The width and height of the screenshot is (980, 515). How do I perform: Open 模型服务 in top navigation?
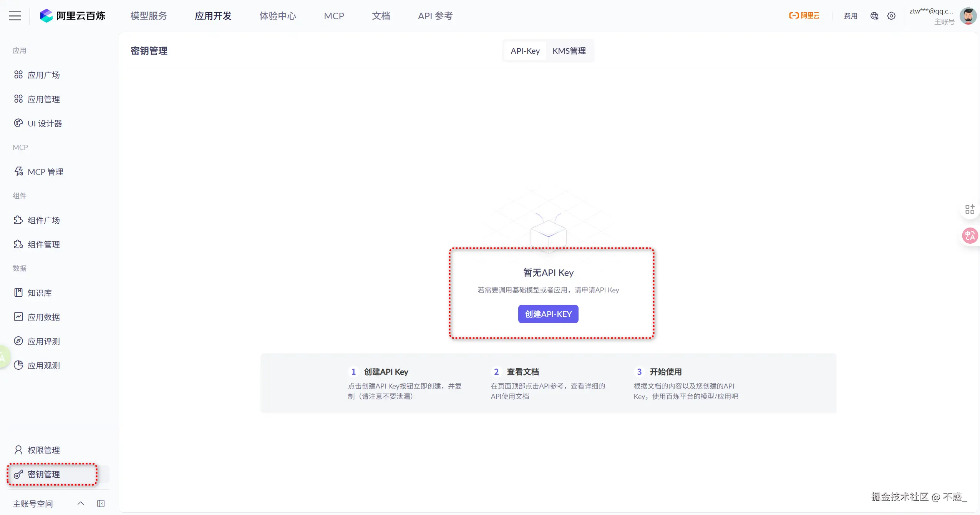149,16
